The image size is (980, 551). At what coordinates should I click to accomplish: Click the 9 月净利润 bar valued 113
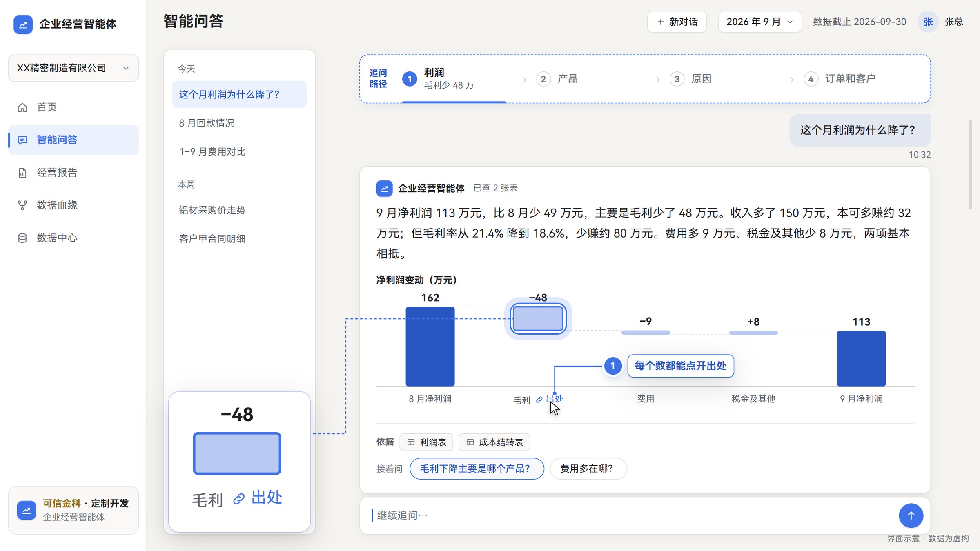click(861, 358)
